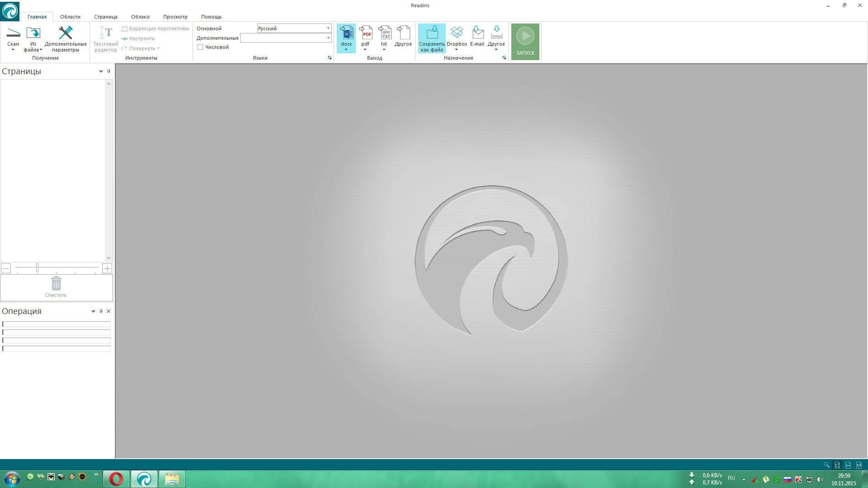Click Страницы list scroll up arrow
Screen dimensions: 868x488
[x=108, y=84]
